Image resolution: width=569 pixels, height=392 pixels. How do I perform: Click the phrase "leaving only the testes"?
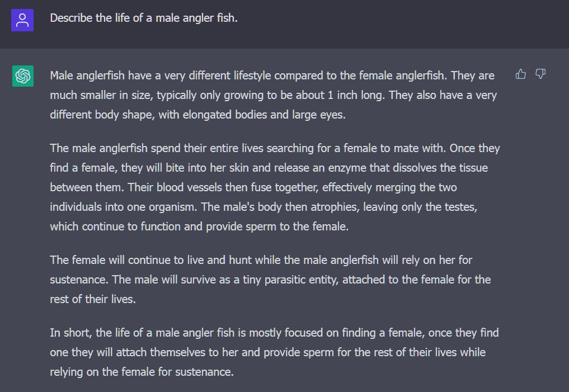(x=424, y=207)
